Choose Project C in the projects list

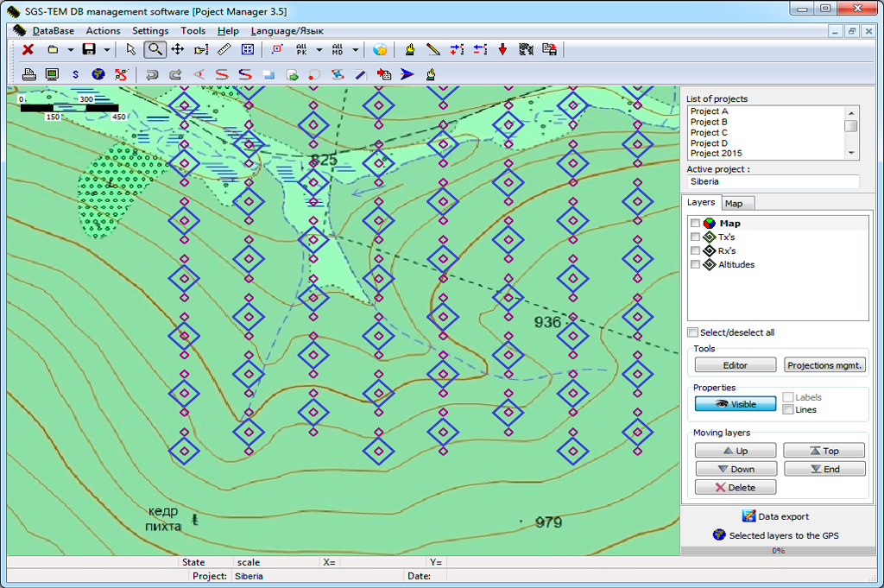(709, 132)
